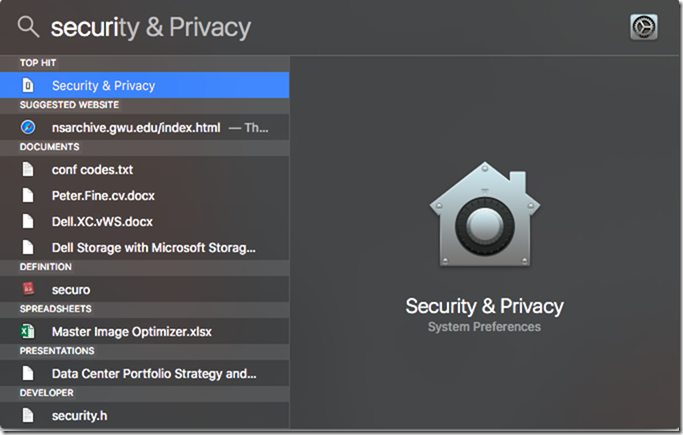683x435 pixels.
Task: Click the Spotlight magnifying glass icon
Action: coord(28,27)
